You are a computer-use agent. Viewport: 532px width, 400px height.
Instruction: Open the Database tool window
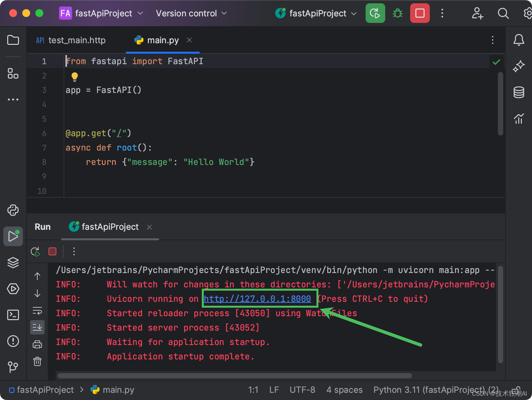[x=519, y=92]
